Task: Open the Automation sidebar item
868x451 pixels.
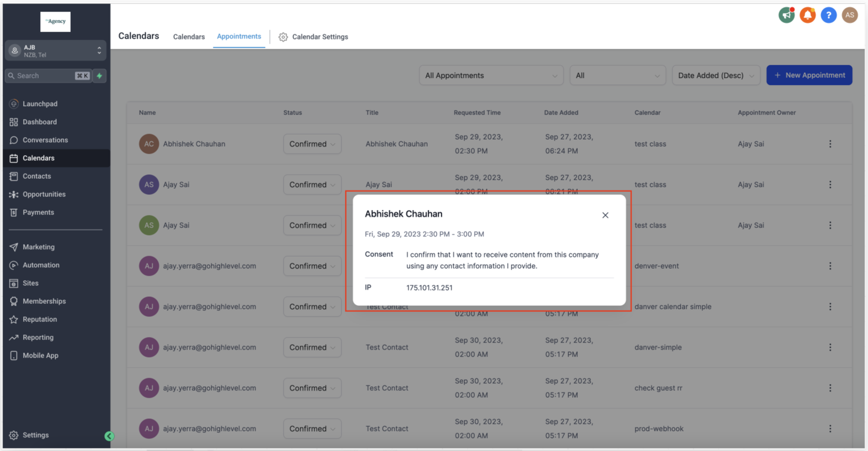Action: coord(41,265)
